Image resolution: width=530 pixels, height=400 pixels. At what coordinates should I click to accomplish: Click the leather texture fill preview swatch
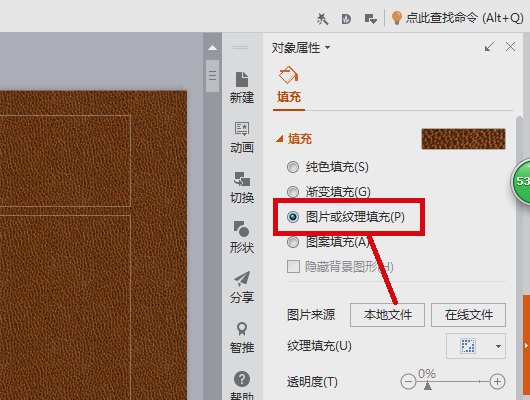pos(463,139)
